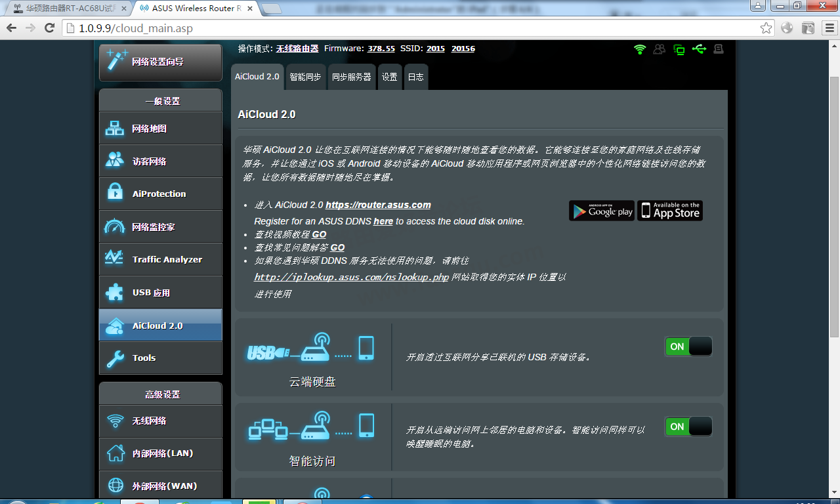Open the https://router.asus.com link
Image resolution: width=840 pixels, height=504 pixels.
coord(378,205)
